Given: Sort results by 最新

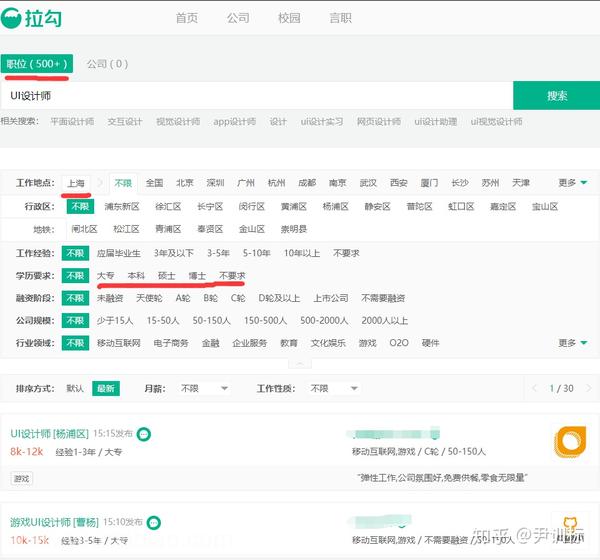Looking at the screenshot, I should pos(106,389).
